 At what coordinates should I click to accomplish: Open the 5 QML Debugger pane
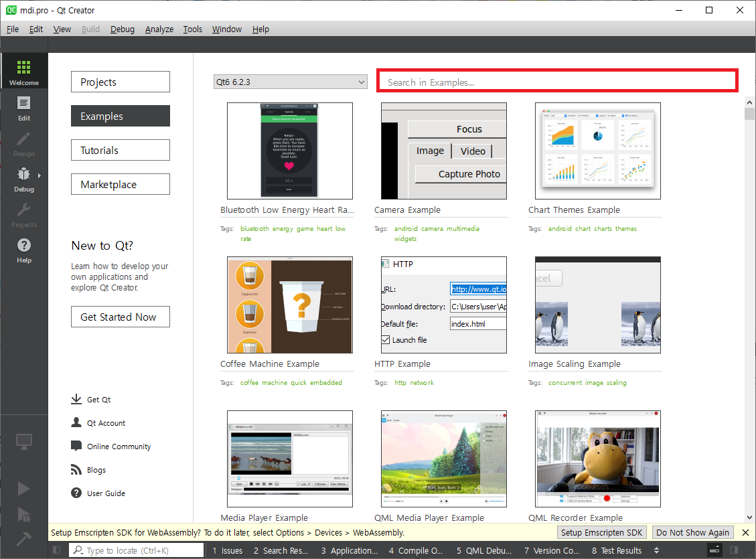click(484, 550)
